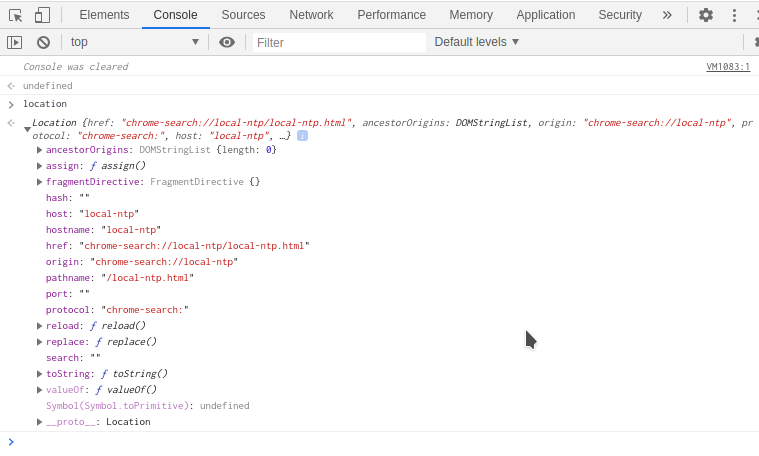The image size is (759, 456).
Task: Open the VM1083:1 source link
Action: (x=727, y=67)
